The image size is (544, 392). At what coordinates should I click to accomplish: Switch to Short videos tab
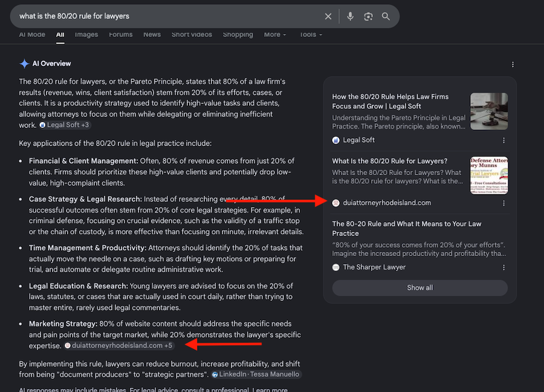pyautogui.click(x=192, y=34)
